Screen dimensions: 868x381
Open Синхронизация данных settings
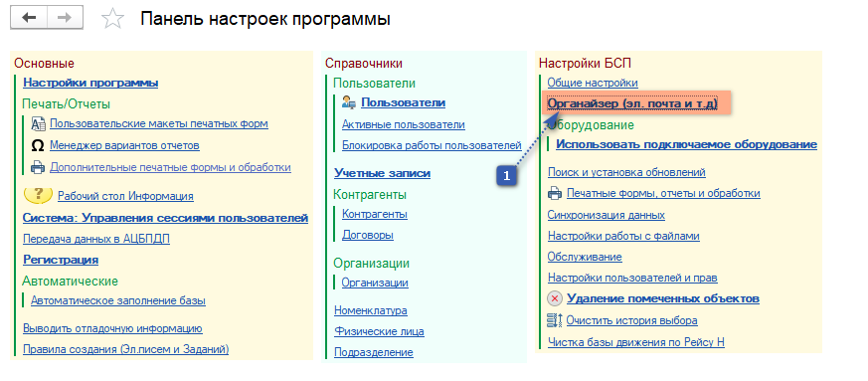[x=607, y=215]
